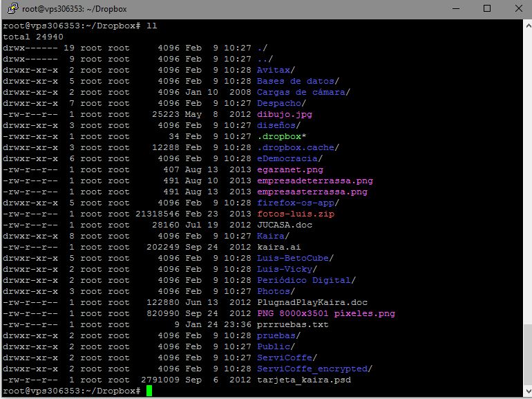
Task: Click the 'll' command on first line
Action: pyautogui.click(x=152, y=26)
